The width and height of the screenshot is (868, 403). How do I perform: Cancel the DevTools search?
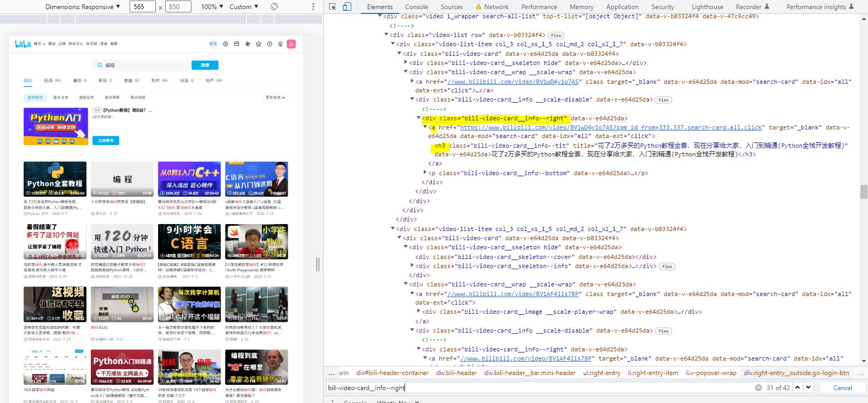coord(842,387)
